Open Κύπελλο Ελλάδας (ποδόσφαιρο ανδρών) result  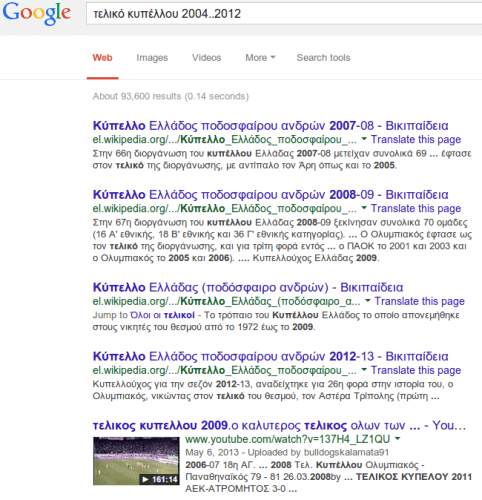click(x=248, y=287)
